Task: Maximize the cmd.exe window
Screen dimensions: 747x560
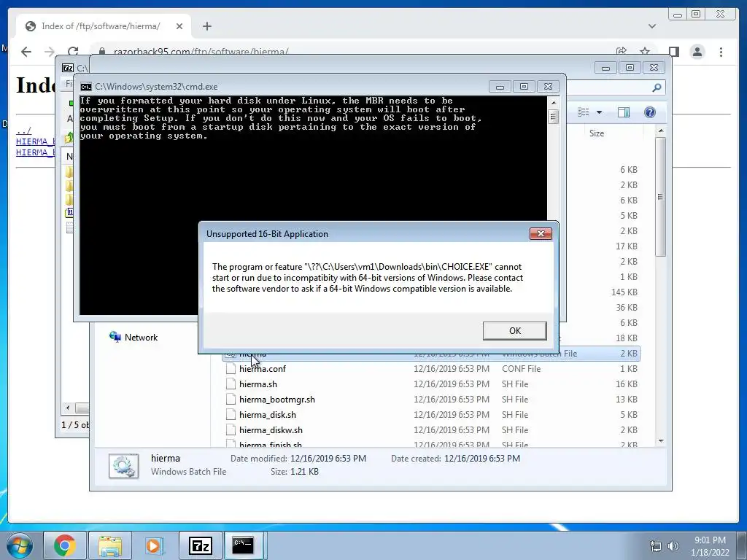Action: tap(524, 87)
